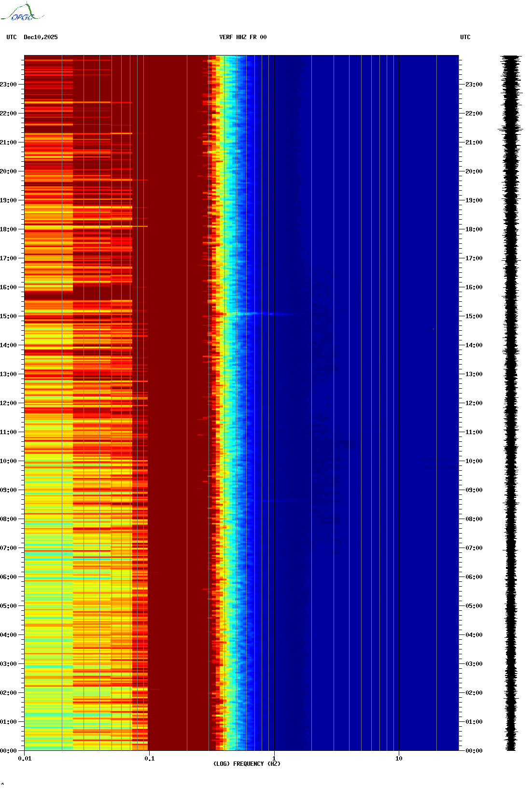Click the left-side 09:00 time label

(x=8, y=490)
